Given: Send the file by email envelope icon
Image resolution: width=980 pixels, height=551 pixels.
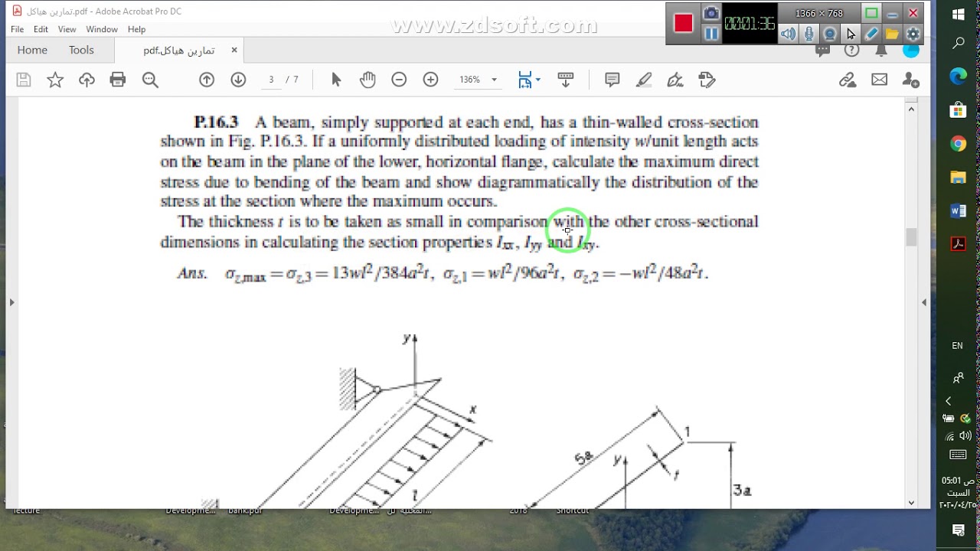Looking at the screenshot, I should (x=879, y=80).
